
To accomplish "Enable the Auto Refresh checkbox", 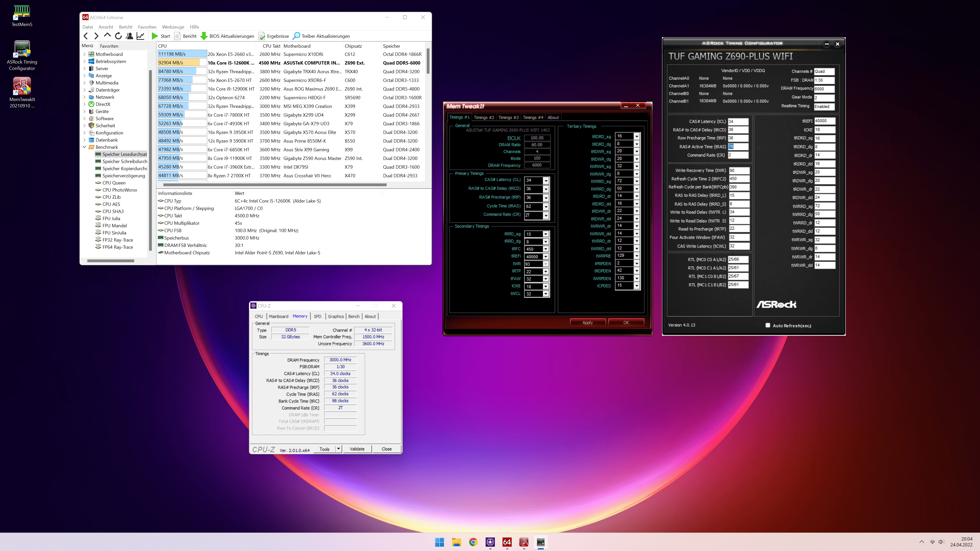I will point(768,325).
